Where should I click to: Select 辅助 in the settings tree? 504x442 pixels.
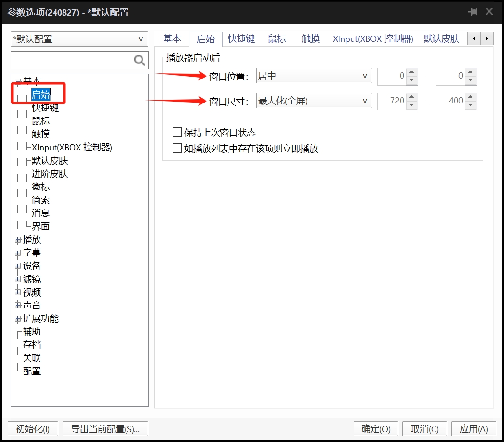point(32,331)
